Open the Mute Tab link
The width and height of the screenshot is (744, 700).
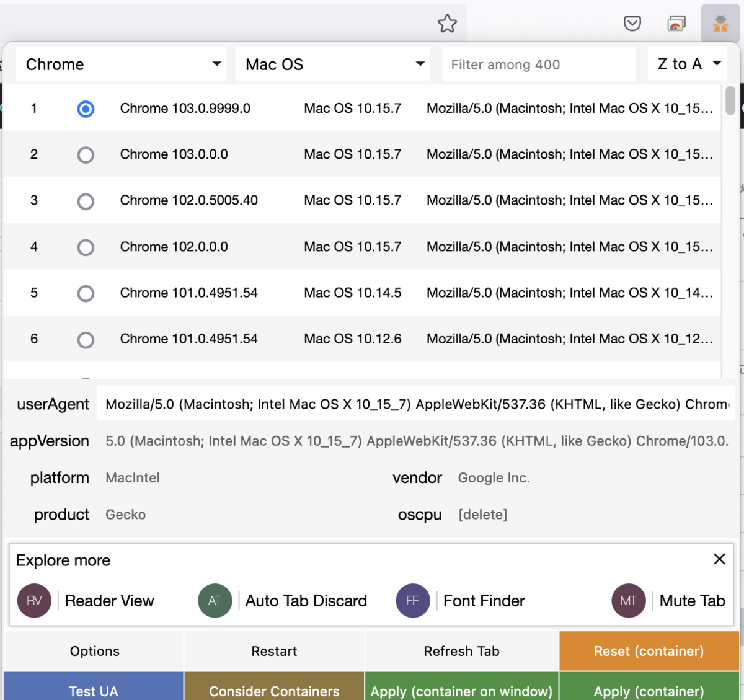tap(693, 601)
